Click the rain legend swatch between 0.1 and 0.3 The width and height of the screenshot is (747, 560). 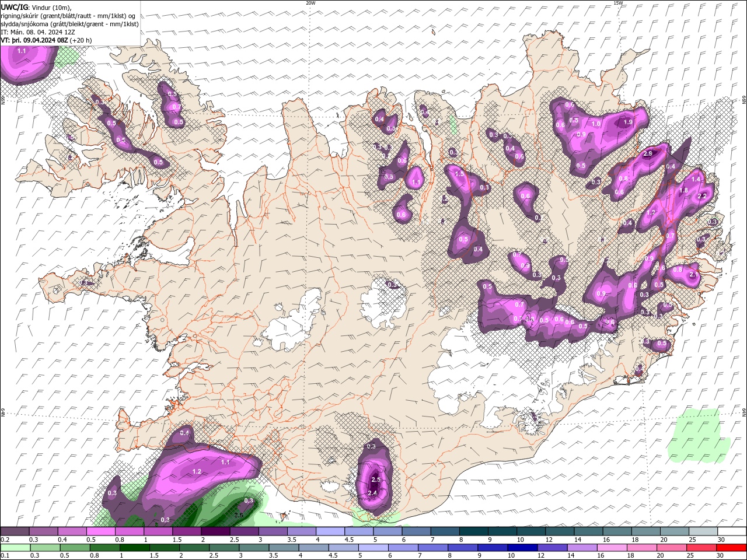tap(16, 548)
